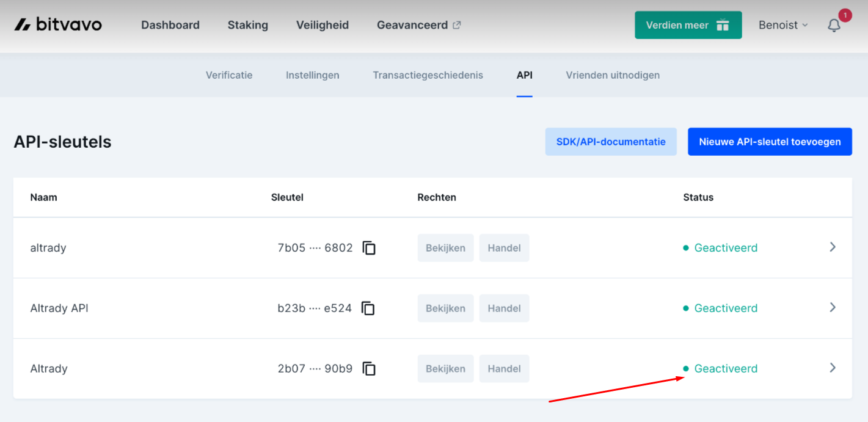Image resolution: width=868 pixels, height=422 pixels.
Task: Click the SDK/API-documentatie button
Action: pyautogui.click(x=611, y=142)
